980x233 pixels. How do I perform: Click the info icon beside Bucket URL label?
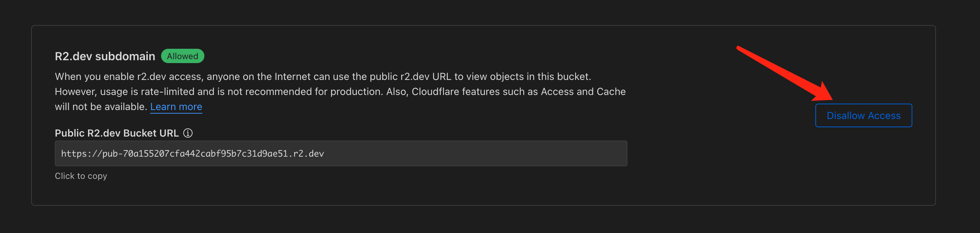[x=188, y=133]
